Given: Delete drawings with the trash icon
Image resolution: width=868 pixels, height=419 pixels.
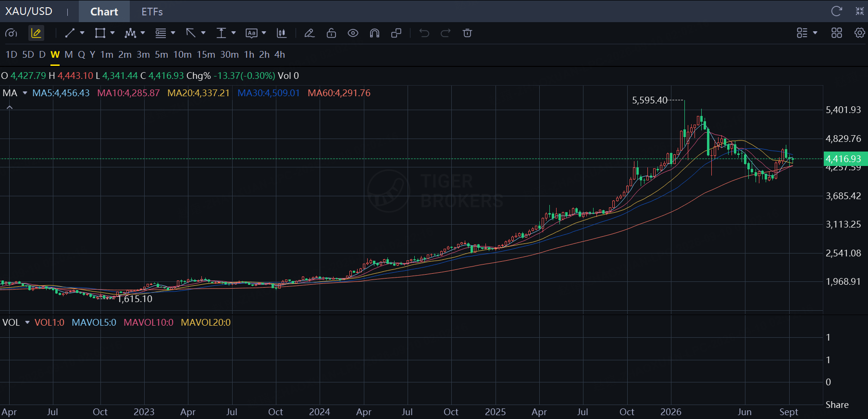Looking at the screenshot, I should point(467,33).
